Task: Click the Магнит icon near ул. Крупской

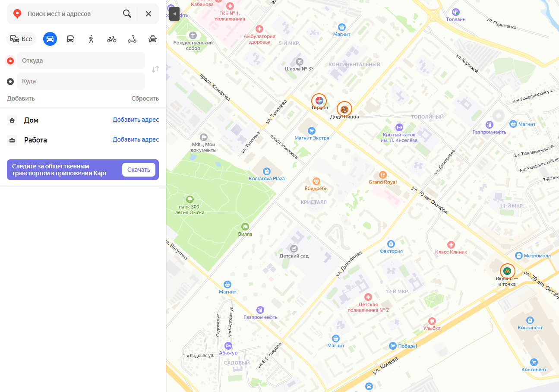Action: (513, 124)
